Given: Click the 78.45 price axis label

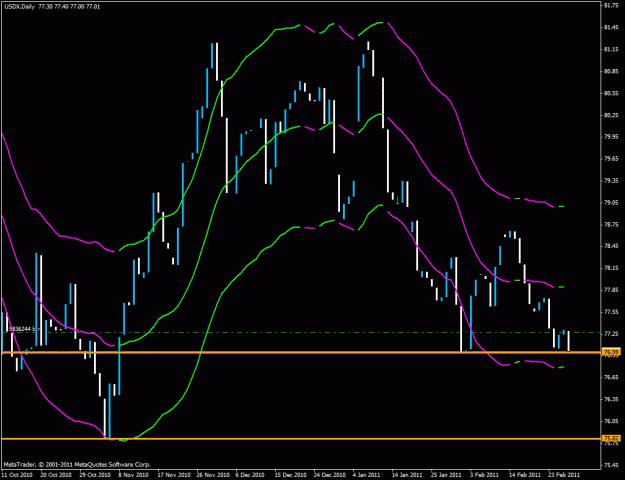Looking at the screenshot, I should pyautogui.click(x=611, y=246).
